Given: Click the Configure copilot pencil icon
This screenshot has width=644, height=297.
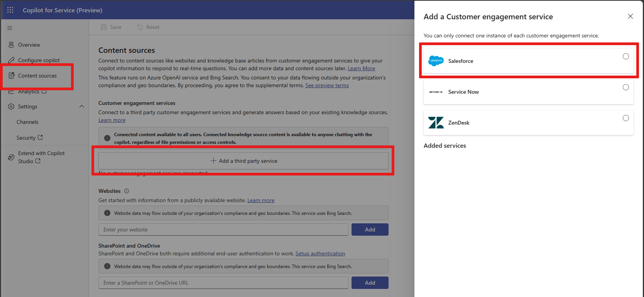Looking at the screenshot, I should (11, 60).
